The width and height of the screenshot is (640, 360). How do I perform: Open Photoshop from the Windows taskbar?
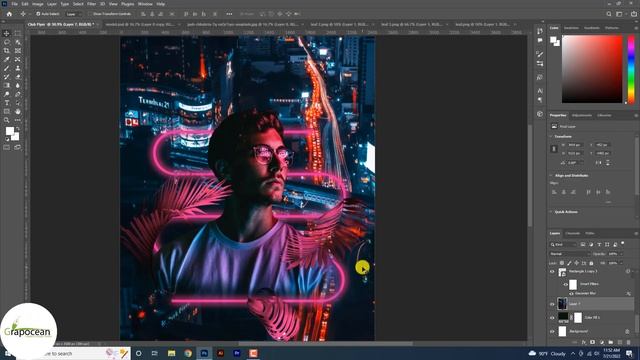coord(204,353)
